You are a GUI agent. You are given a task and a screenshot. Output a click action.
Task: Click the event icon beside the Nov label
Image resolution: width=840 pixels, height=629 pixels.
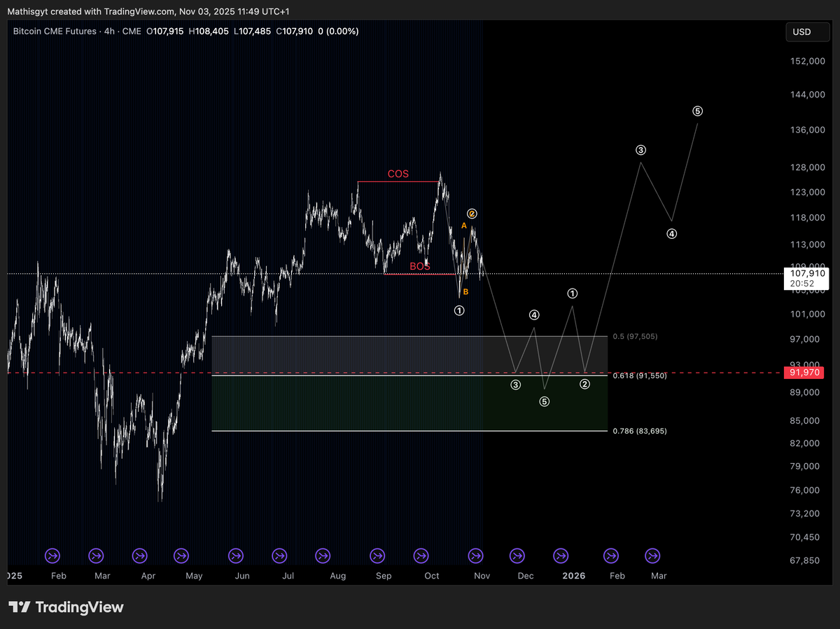coord(475,555)
